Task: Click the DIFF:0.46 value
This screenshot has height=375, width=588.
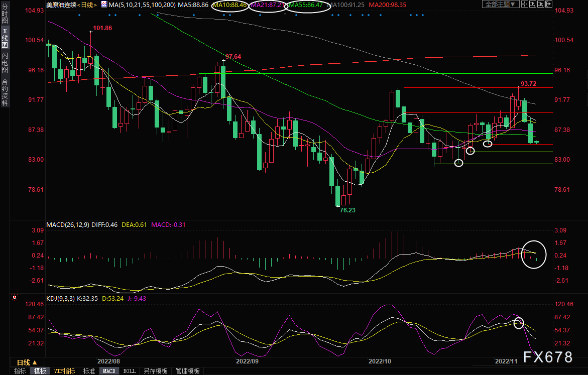Action: 104,224
